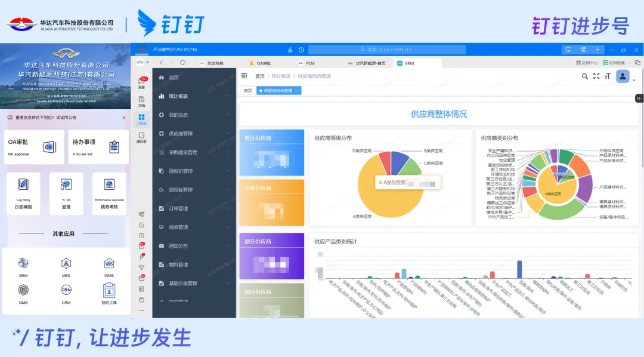
Task: Expand the 统计报表 menu
Action: [194, 96]
